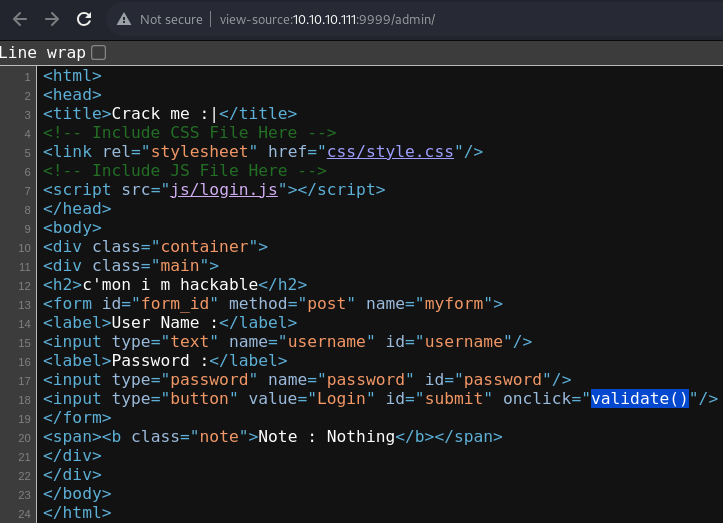Viewport: 723px width, 523px height.
Task: Click the closing </body> tag
Action: click(77, 493)
